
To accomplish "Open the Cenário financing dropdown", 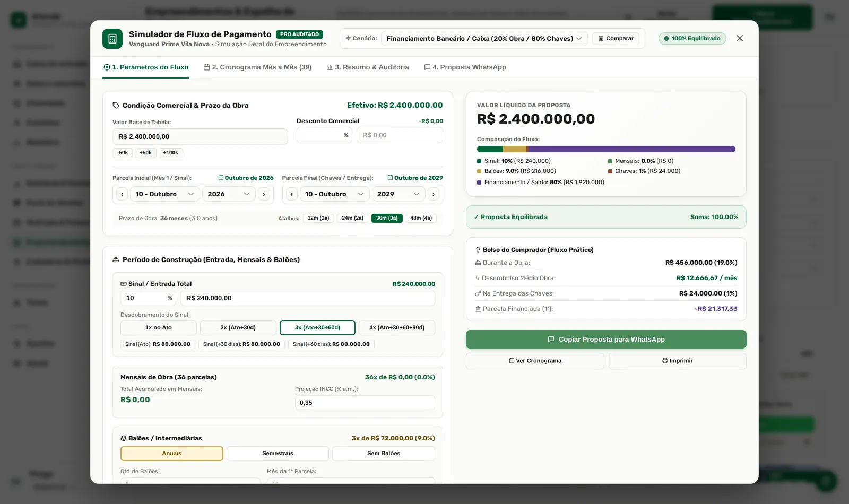I will pyautogui.click(x=484, y=39).
